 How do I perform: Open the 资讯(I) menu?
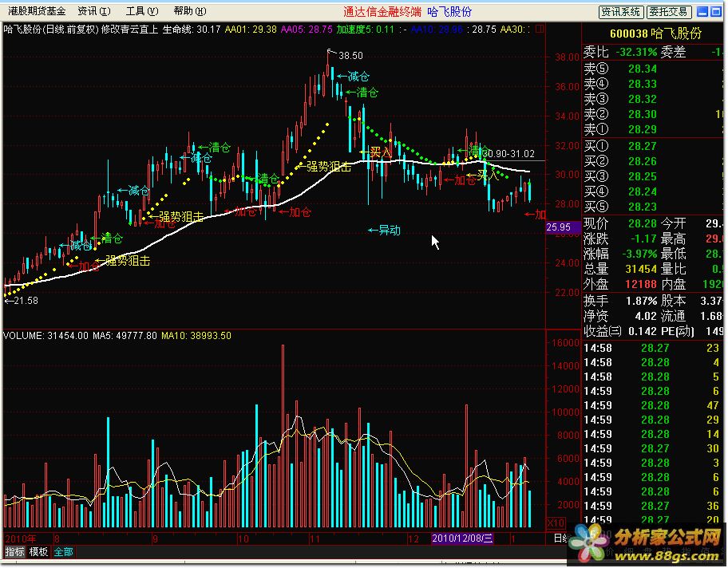click(94, 10)
